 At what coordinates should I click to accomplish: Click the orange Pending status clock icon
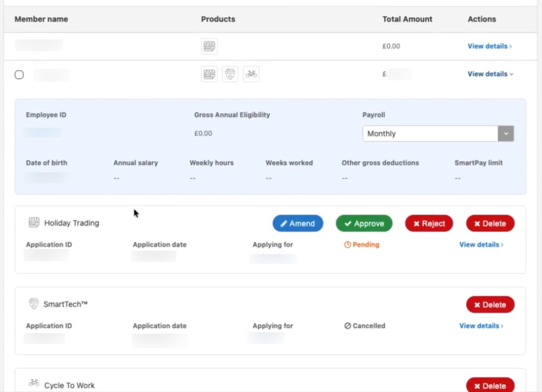click(347, 245)
